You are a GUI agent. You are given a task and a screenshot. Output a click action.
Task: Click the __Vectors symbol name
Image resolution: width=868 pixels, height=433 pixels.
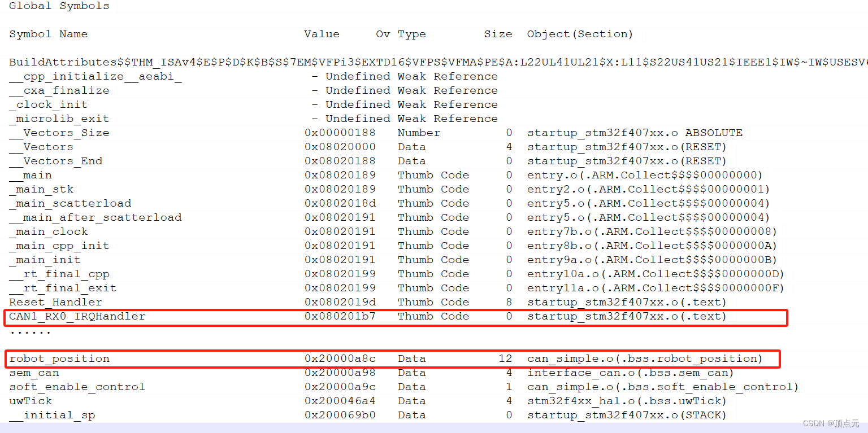click(41, 147)
